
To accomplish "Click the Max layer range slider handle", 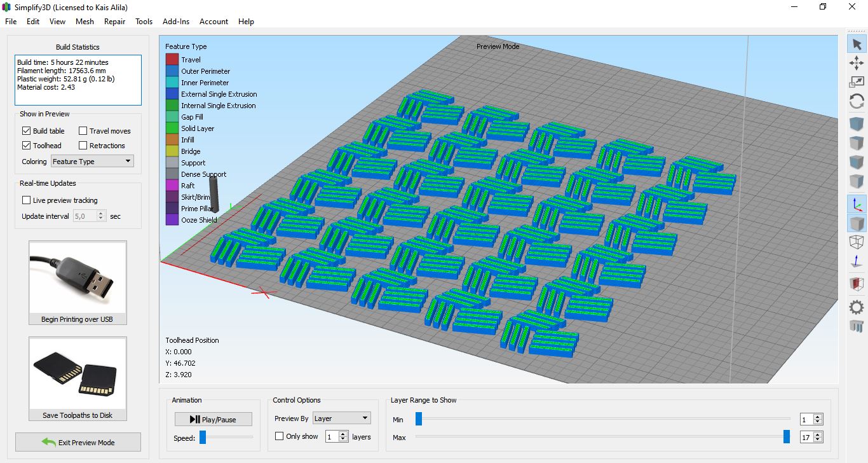I will 787,436.
